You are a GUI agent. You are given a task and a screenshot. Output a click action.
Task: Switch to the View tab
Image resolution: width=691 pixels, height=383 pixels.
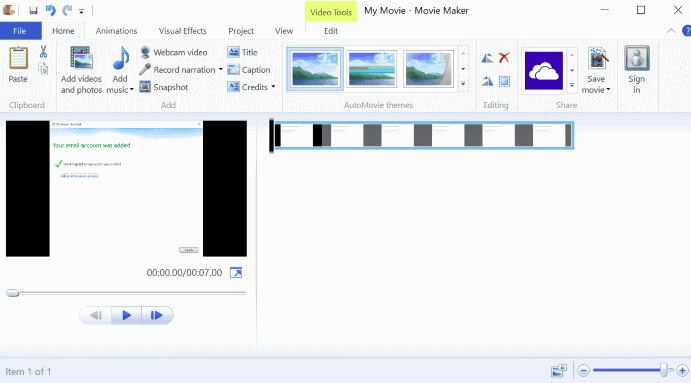[284, 31]
